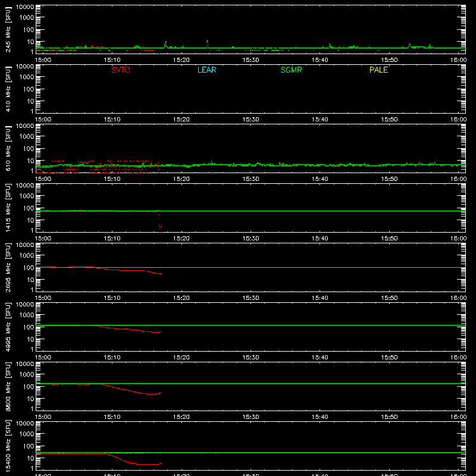Select the 1415 MHz [SFU] axis title
Viewport: 476px width, 476px height.
pos(8,208)
